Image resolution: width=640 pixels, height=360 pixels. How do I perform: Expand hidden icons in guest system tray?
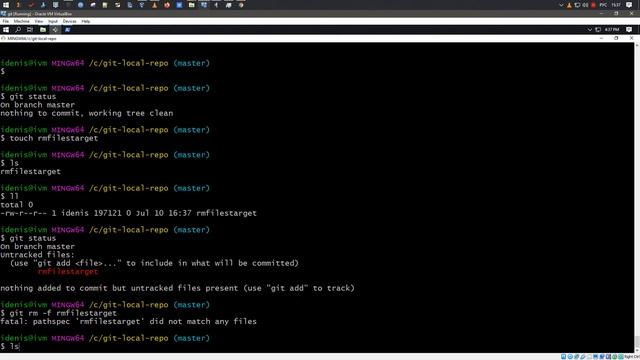click(x=590, y=30)
